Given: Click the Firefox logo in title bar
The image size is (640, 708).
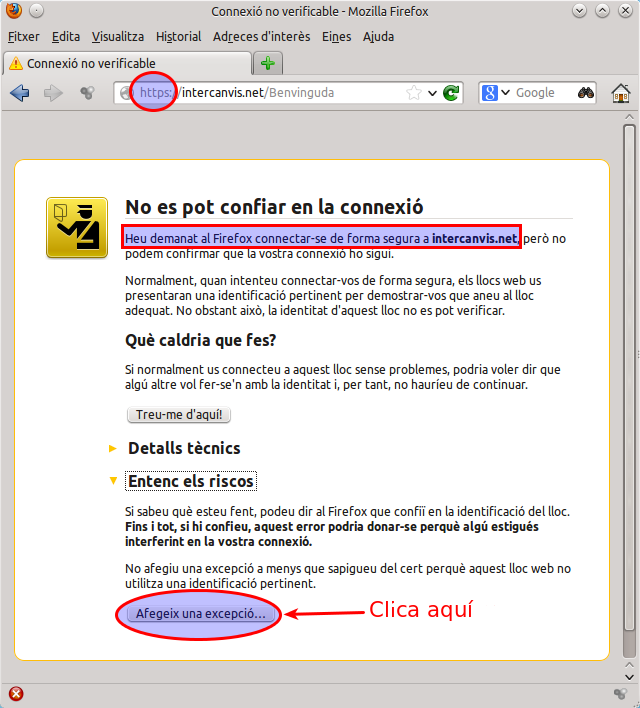Looking at the screenshot, I should (14, 10).
